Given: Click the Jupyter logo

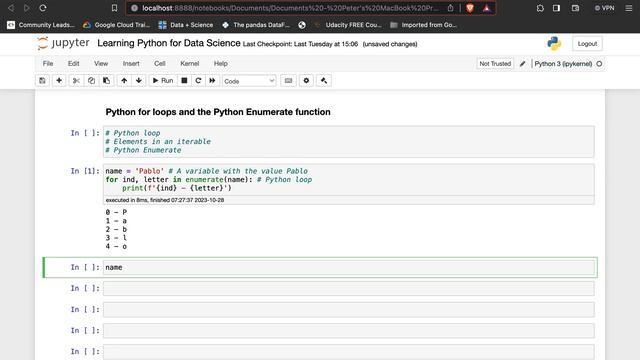Looking at the screenshot, I should 63,43.
